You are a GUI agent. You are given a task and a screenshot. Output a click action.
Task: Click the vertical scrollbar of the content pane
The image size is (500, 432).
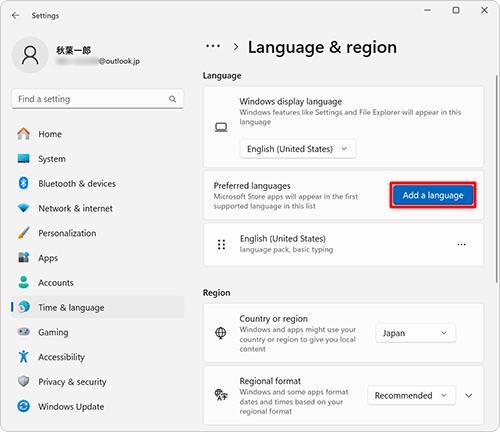(496, 178)
